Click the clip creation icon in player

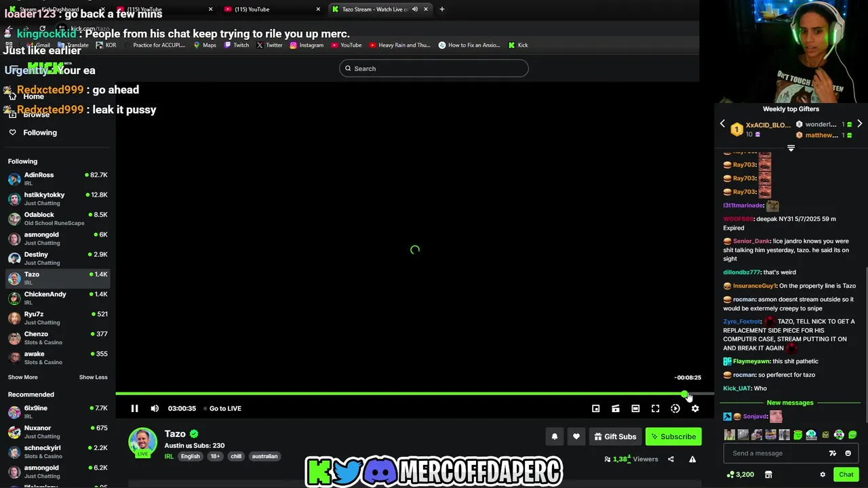click(615, 408)
